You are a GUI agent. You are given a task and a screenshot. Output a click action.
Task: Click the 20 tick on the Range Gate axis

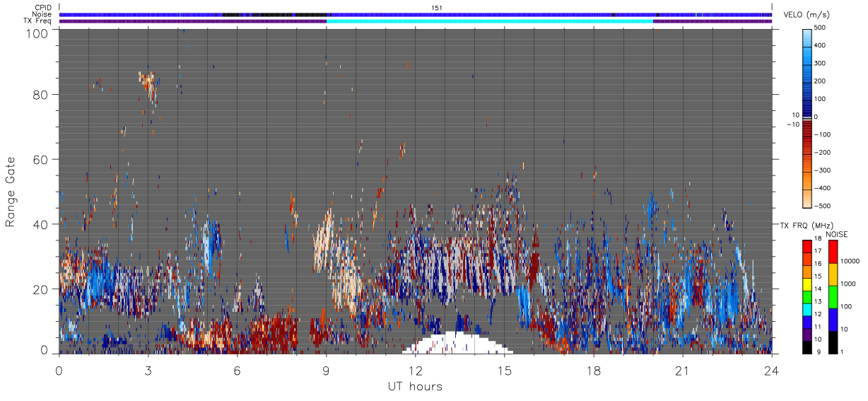[42, 289]
